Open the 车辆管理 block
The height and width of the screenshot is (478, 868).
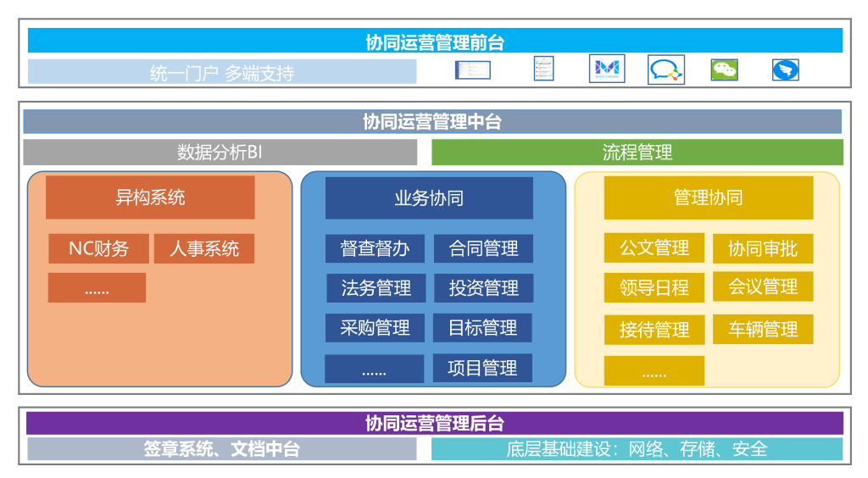(x=763, y=329)
